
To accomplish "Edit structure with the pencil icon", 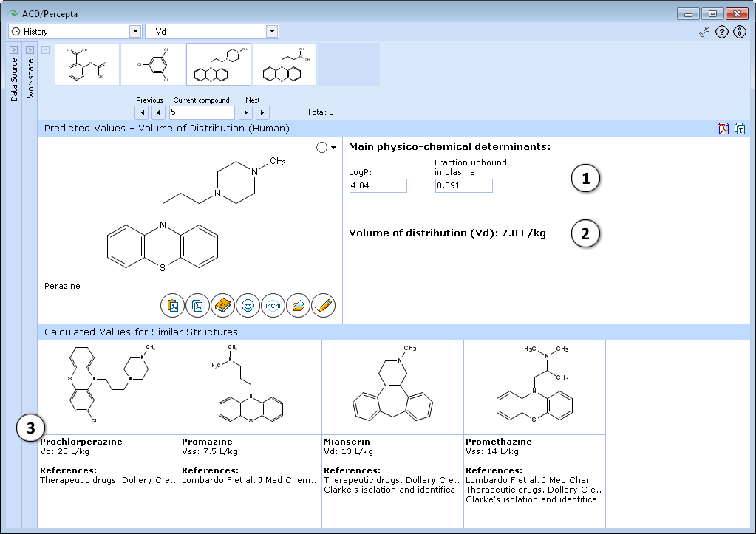I will (x=324, y=306).
